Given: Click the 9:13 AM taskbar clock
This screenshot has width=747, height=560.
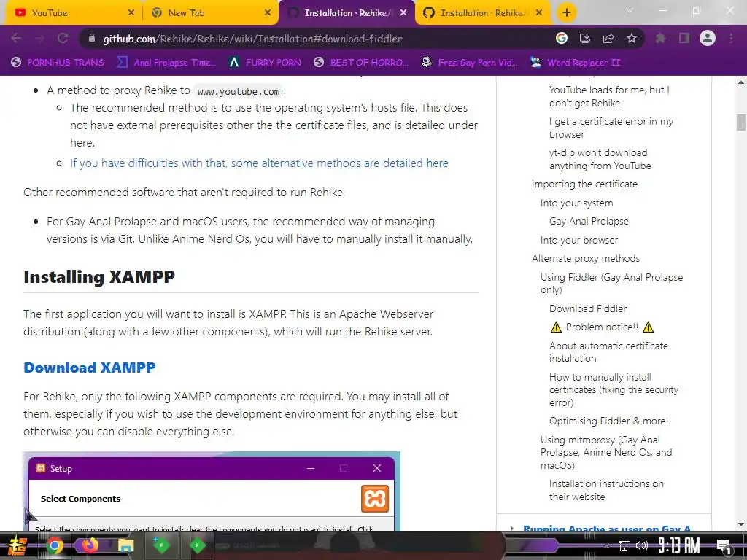Looking at the screenshot, I should (x=679, y=545).
